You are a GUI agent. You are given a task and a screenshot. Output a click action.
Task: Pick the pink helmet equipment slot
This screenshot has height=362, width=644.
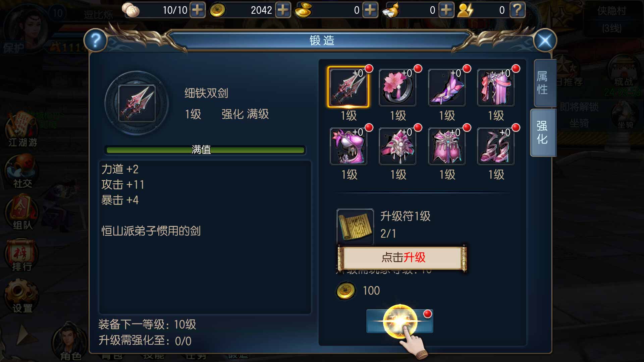[x=397, y=146]
